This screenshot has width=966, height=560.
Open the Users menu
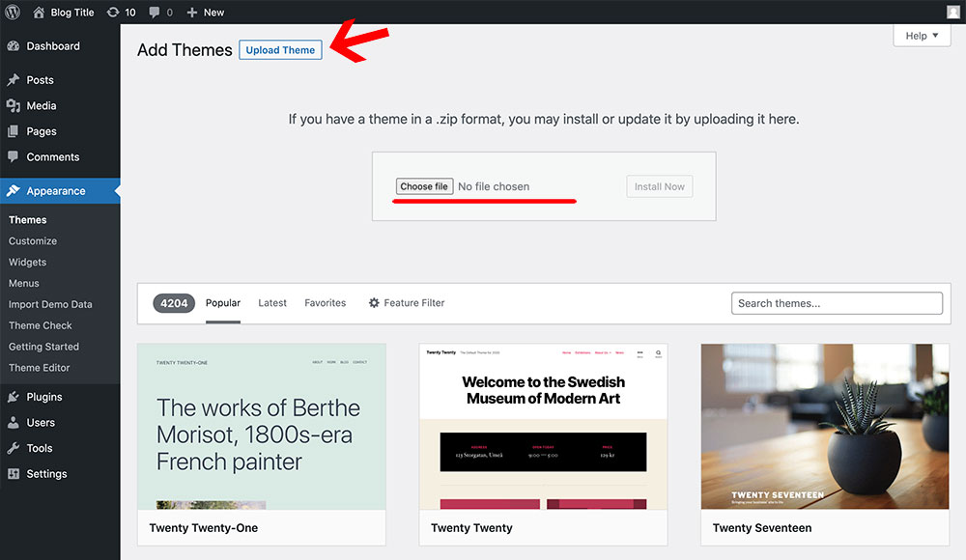(x=60, y=423)
